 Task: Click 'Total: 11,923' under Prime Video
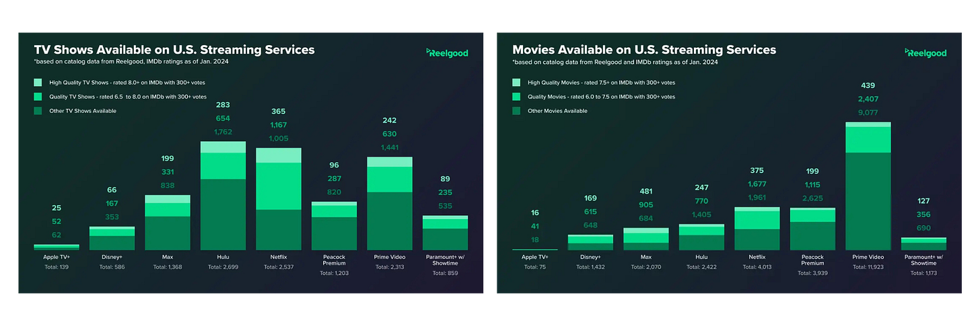[x=868, y=268]
